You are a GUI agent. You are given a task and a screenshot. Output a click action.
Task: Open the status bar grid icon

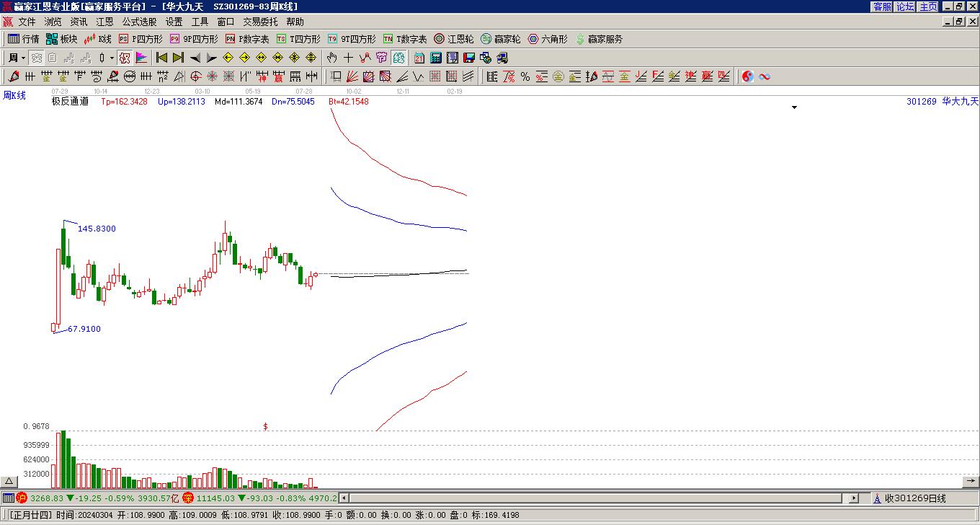pyautogui.click(x=8, y=498)
